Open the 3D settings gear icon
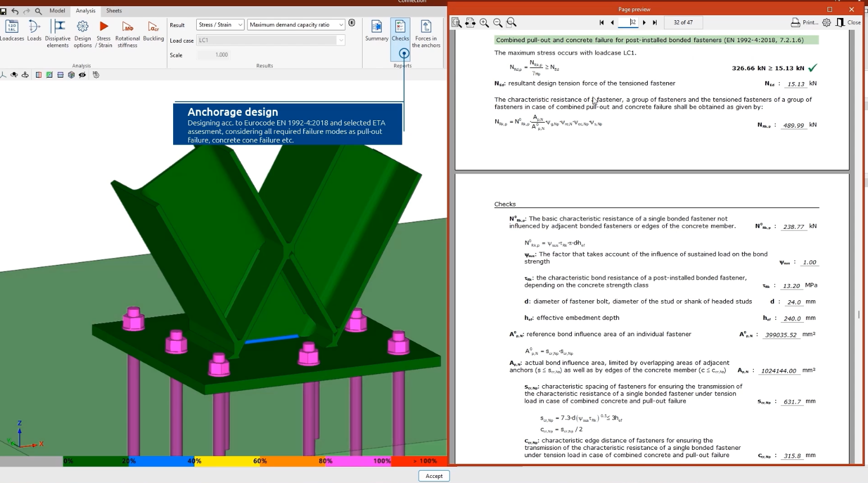Viewport: 868px width, 483px height. pyautogui.click(x=96, y=74)
